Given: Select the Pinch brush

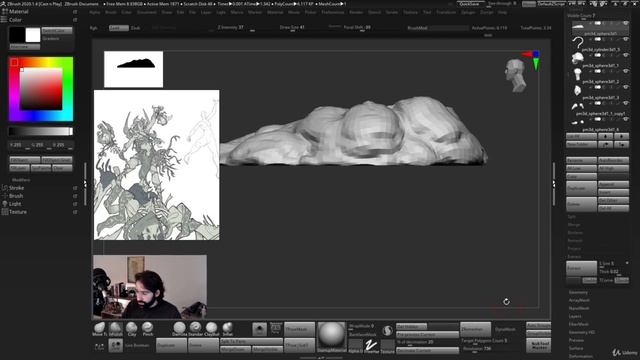Looking at the screenshot, I should tap(147, 328).
